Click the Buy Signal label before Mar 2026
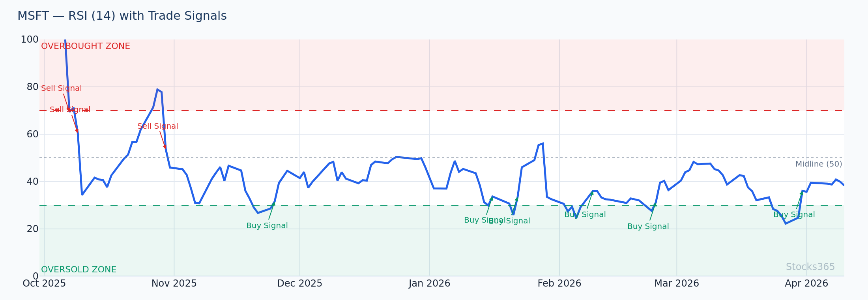 [x=648, y=227]
